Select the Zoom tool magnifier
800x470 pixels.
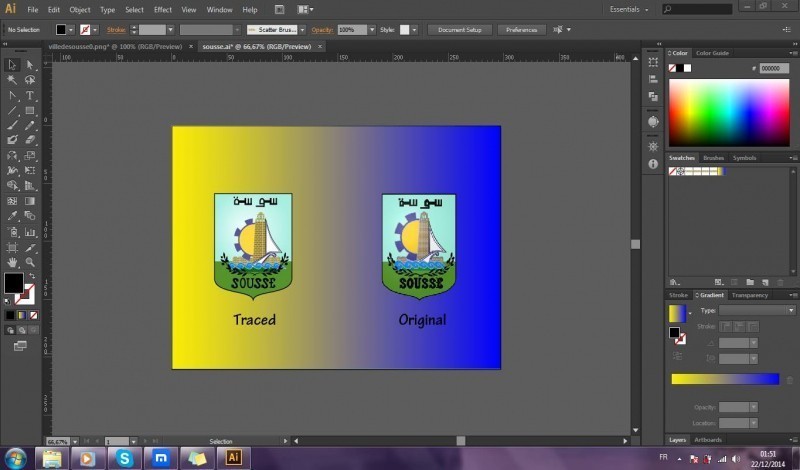pyautogui.click(x=30, y=262)
